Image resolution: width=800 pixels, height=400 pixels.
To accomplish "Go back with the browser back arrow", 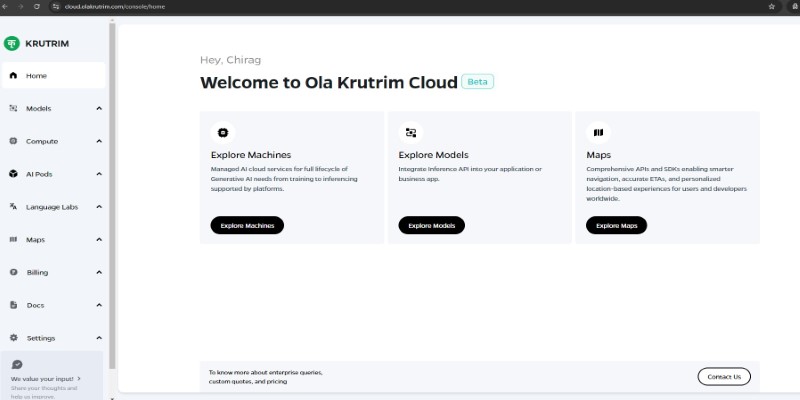I will (x=5, y=7).
